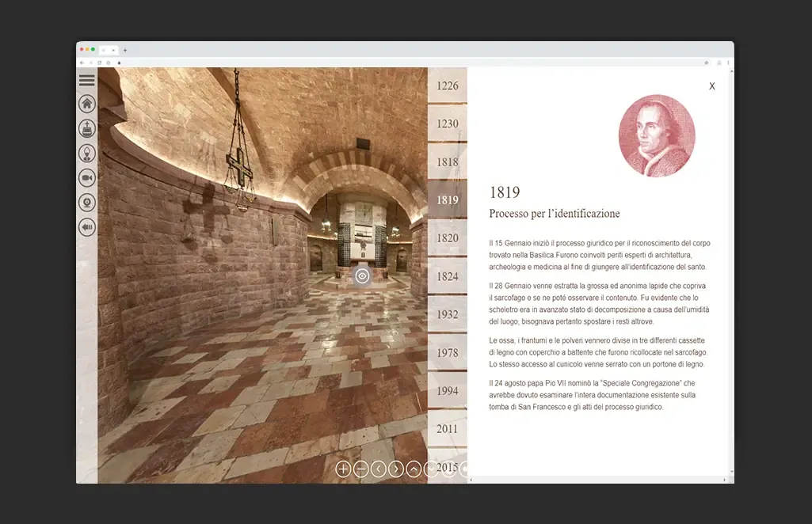Image resolution: width=812 pixels, height=524 pixels.
Task: Open year 1978 in the timeline
Action: tap(448, 353)
